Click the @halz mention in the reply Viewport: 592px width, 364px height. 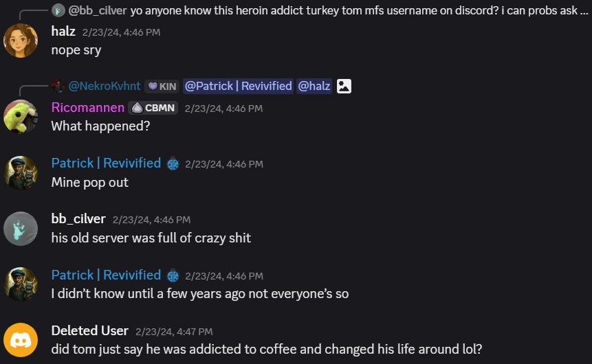click(314, 87)
